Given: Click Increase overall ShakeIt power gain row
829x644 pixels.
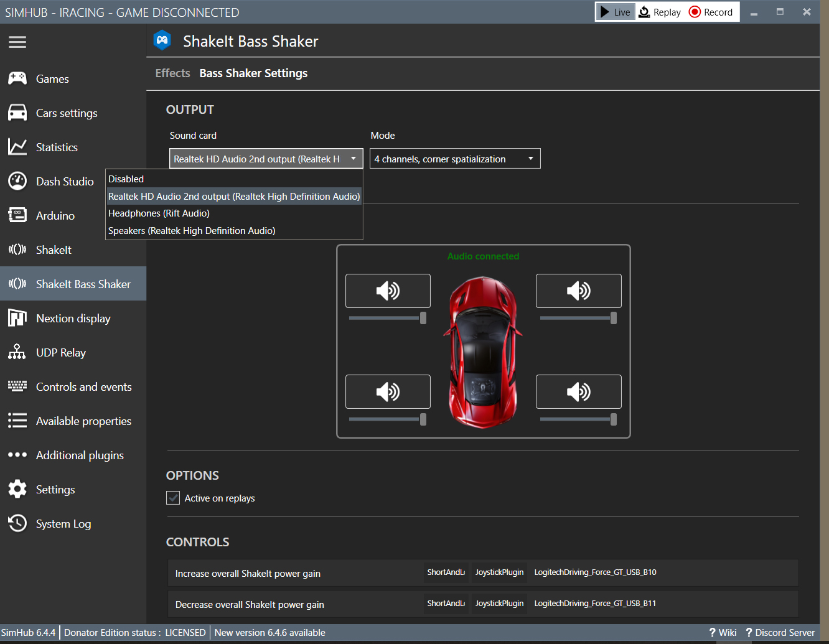Looking at the screenshot, I should [x=483, y=573].
